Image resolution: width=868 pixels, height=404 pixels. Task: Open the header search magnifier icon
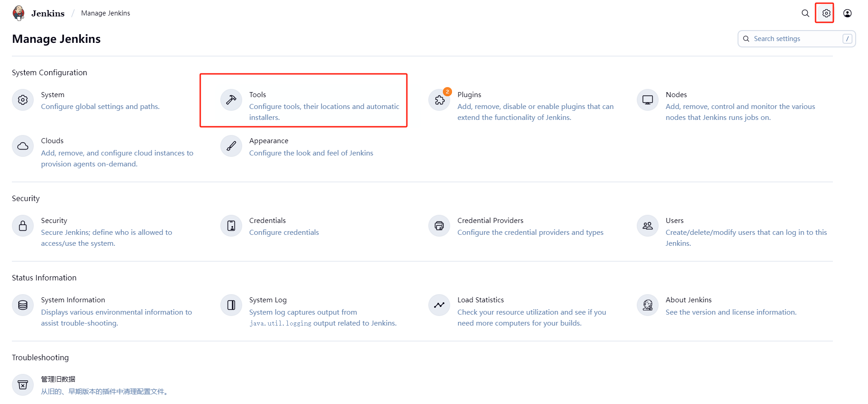point(806,13)
